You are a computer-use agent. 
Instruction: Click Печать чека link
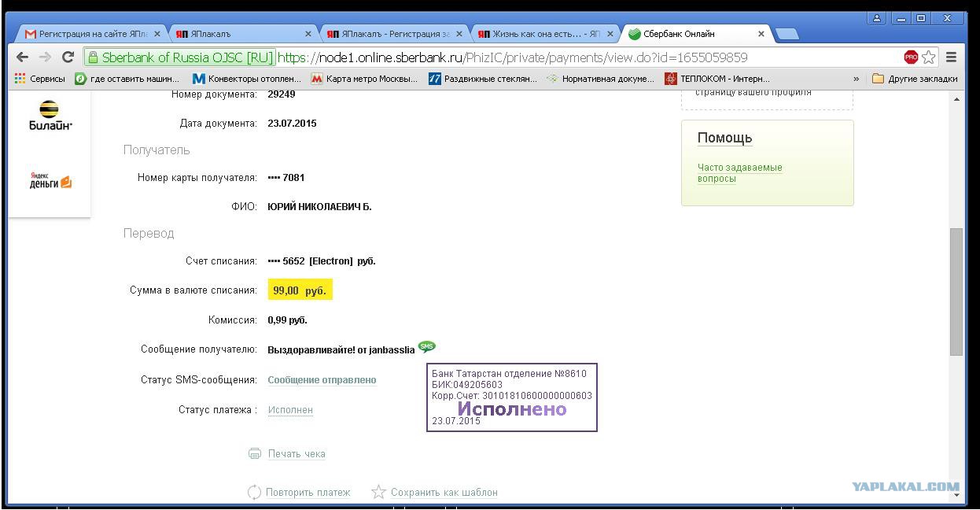pyautogui.click(x=297, y=454)
